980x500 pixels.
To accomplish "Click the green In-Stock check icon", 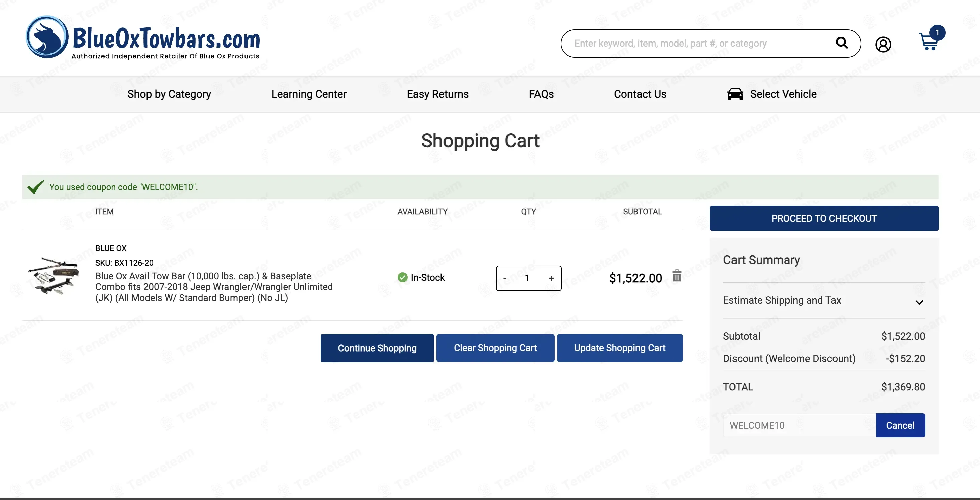I will point(402,277).
